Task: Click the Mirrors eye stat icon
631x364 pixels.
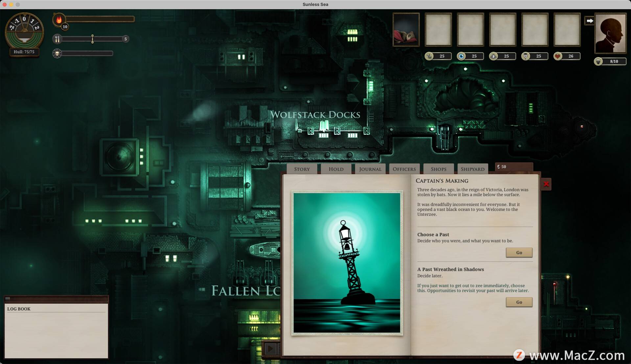Action: (x=461, y=56)
